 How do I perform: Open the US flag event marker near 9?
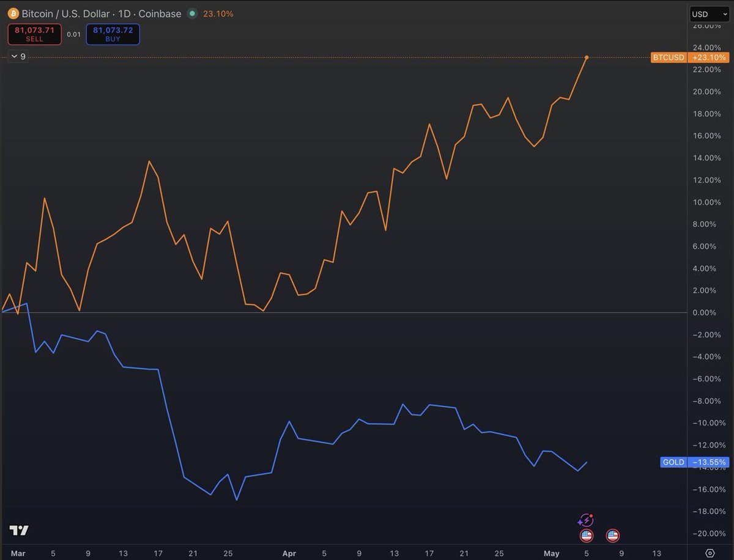(612, 536)
